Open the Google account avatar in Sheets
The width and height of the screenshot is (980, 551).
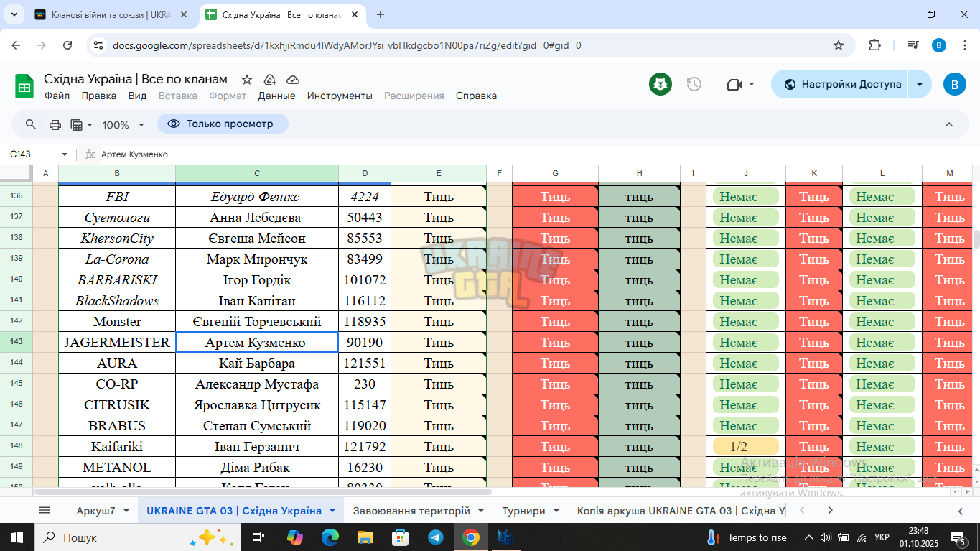click(954, 84)
